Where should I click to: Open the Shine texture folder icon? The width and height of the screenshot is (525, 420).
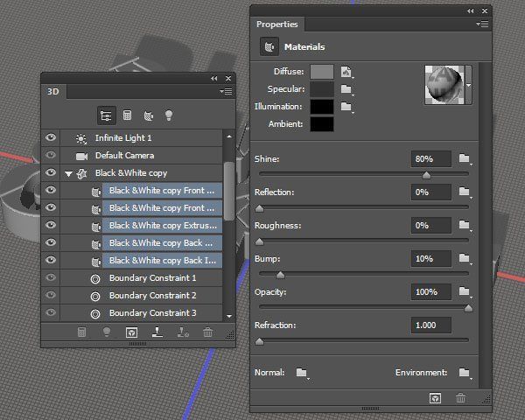[x=465, y=158]
